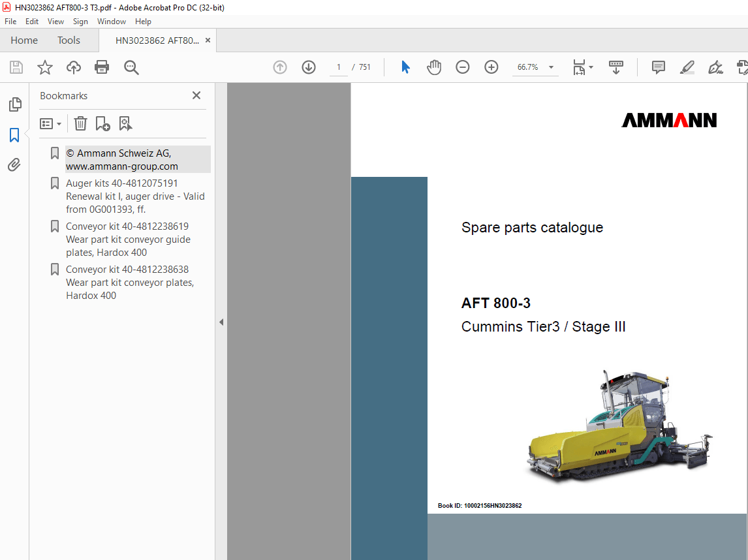Select the Hand tool
748x560 pixels.
point(433,67)
